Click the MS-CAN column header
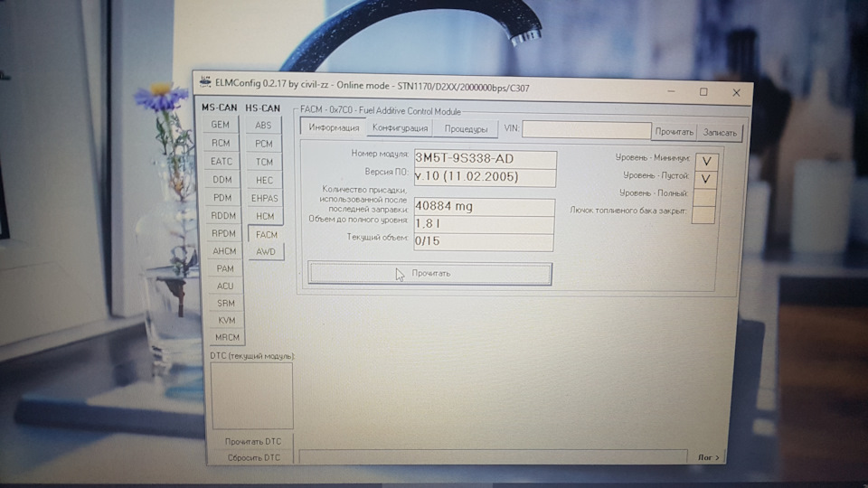The image size is (868, 488). pyautogui.click(x=219, y=108)
